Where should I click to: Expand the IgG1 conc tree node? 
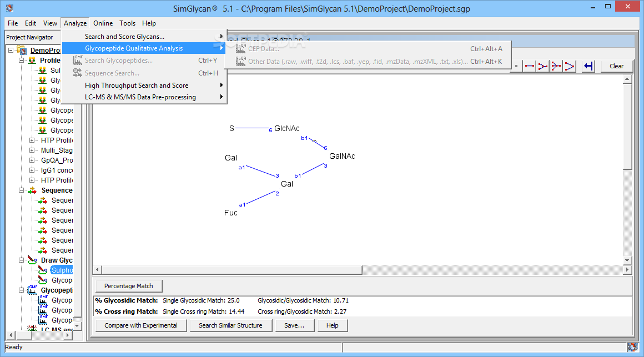pos(32,170)
